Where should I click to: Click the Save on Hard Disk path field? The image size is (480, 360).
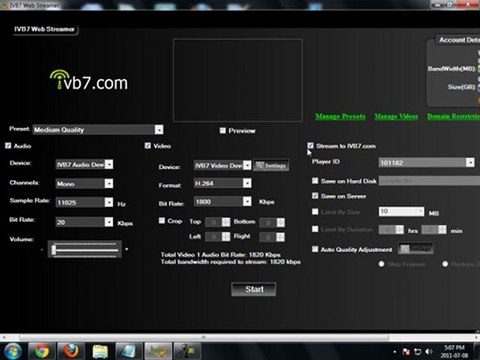tap(429, 181)
